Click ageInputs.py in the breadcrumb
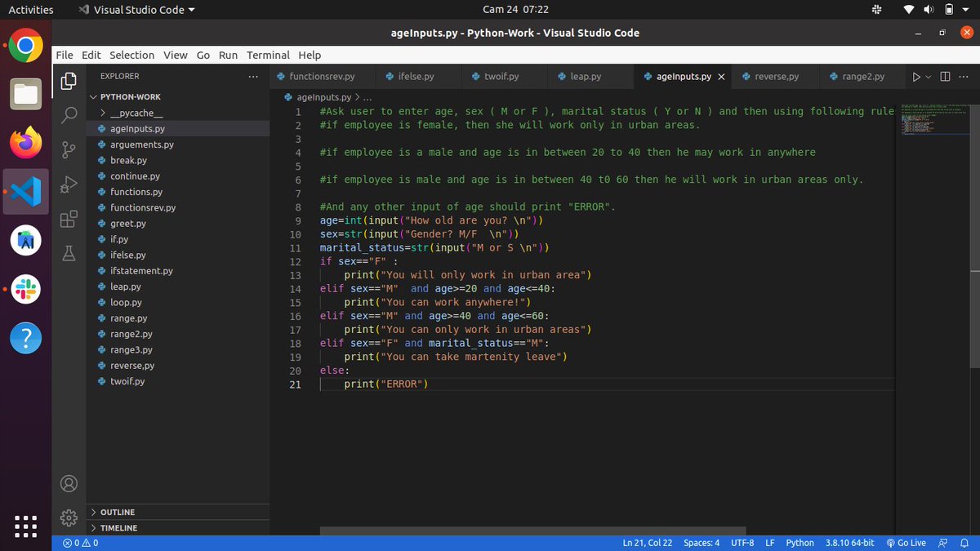980x551 pixels. pyautogui.click(x=323, y=97)
